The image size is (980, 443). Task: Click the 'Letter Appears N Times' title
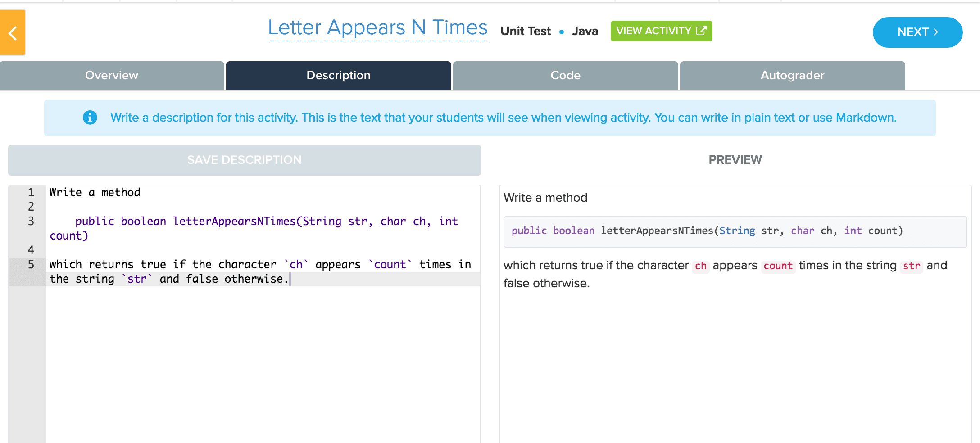[x=377, y=28]
